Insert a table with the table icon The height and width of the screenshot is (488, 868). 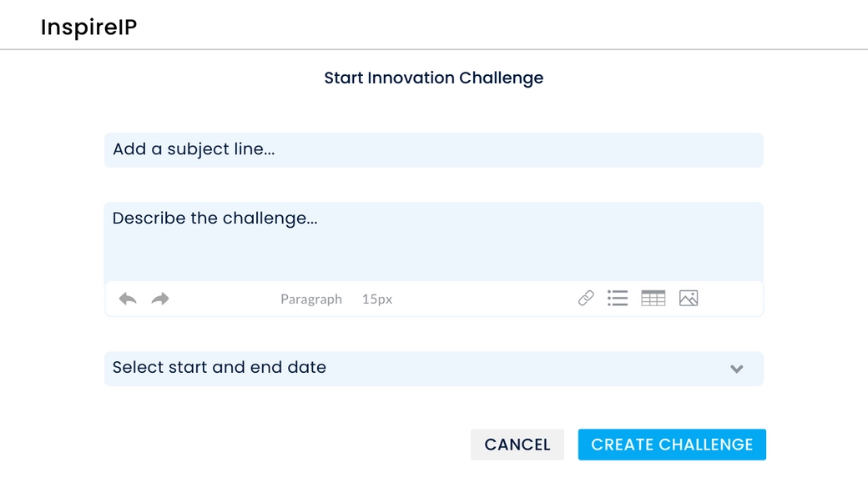[653, 299]
